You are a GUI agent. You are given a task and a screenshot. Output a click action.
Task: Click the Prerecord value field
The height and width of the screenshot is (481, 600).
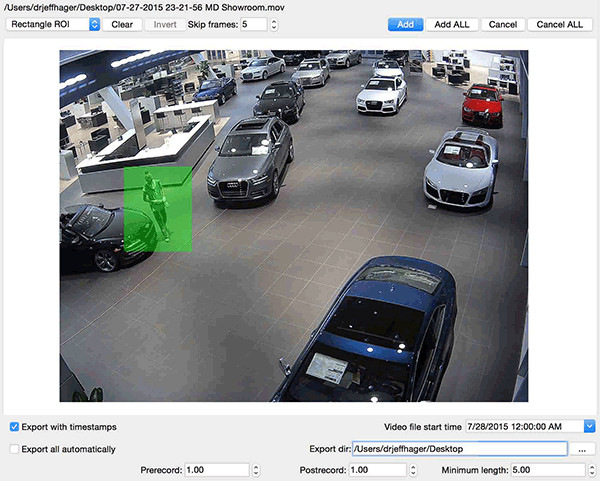217,470
